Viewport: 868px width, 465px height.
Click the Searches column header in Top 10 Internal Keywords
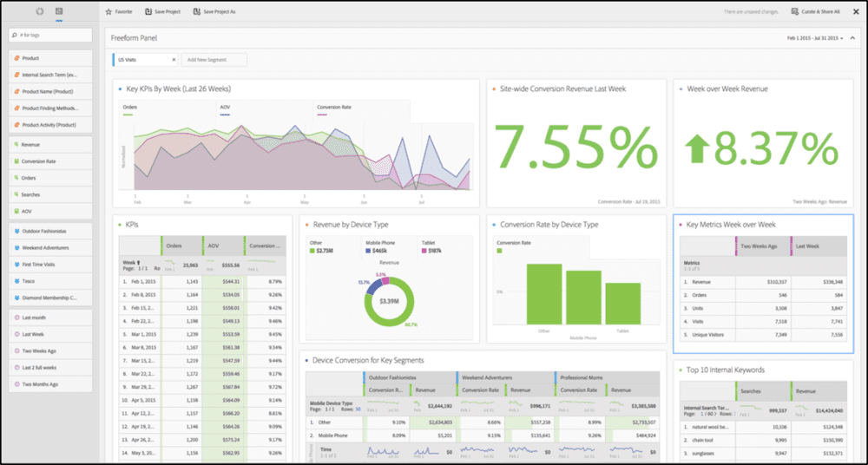(x=763, y=390)
